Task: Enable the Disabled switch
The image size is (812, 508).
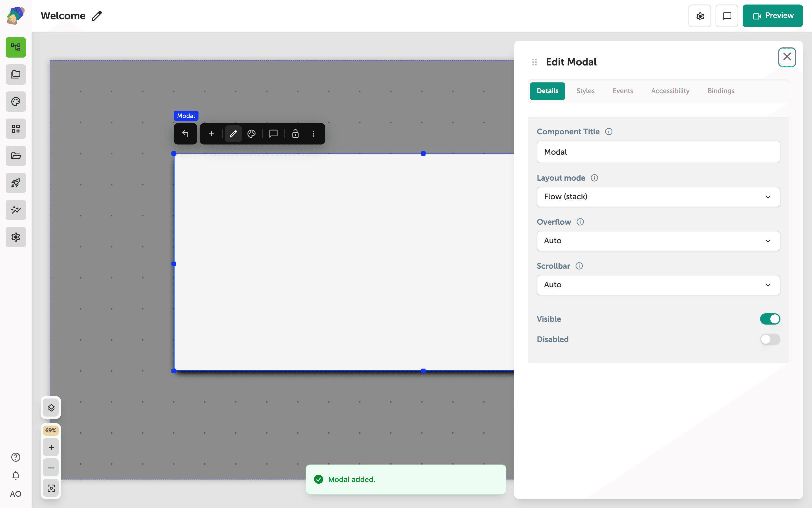Action: [770, 339]
